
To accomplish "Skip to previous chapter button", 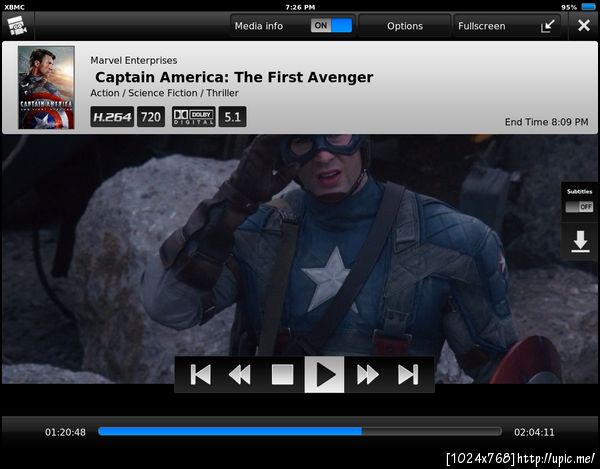I will [201, 375].
